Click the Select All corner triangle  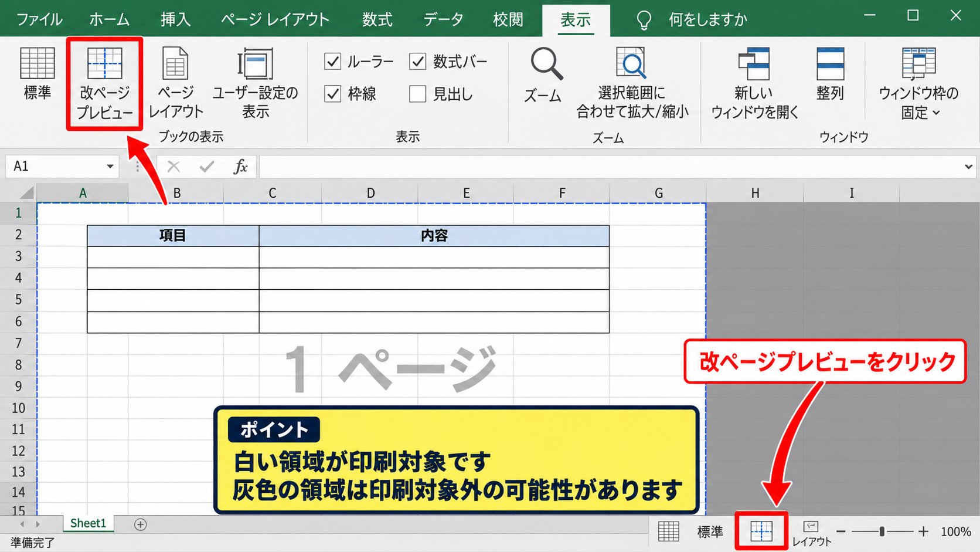(26, 193)
